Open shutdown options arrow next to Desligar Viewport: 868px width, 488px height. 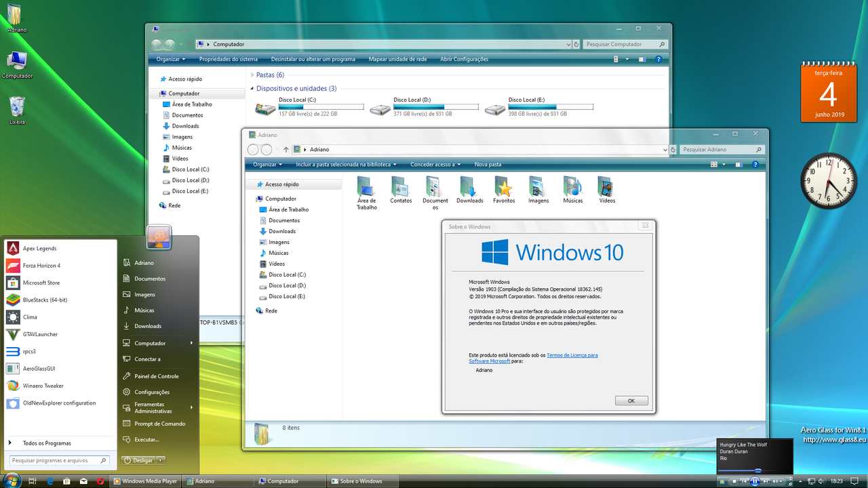pos(161,460)
